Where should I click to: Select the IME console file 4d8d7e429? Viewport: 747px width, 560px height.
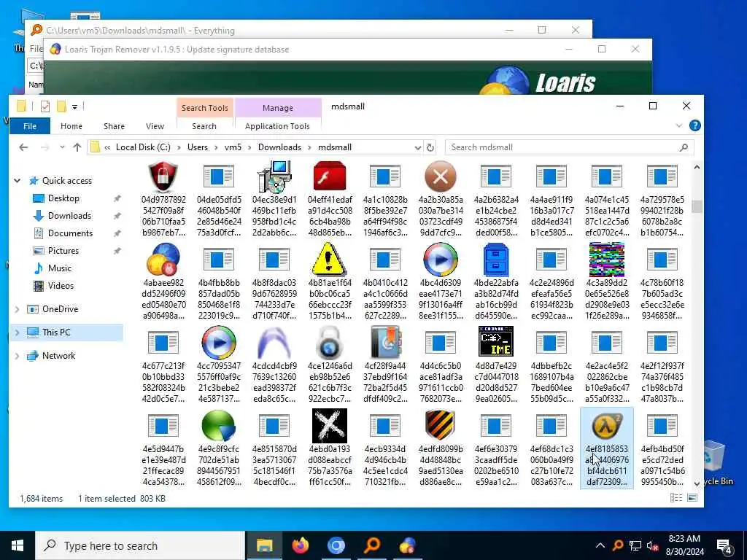click(496, 365)
